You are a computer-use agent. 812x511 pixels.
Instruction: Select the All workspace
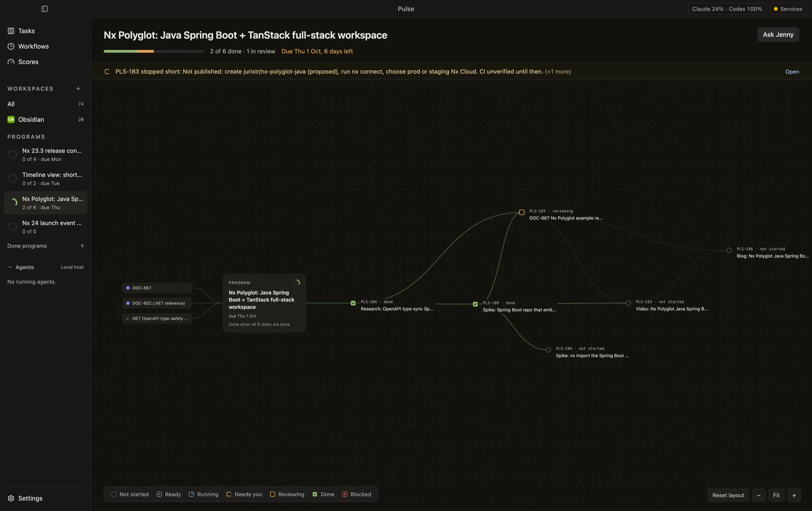tap(45, 104)
